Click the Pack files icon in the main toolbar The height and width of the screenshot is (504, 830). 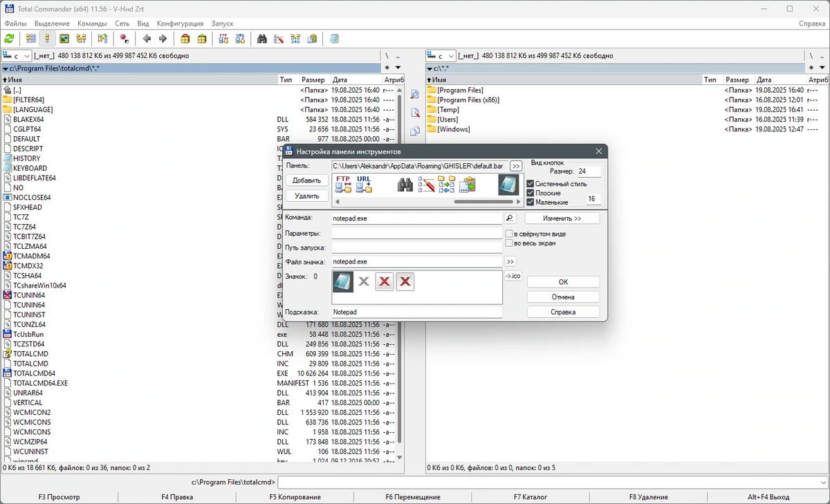(185, 39)
